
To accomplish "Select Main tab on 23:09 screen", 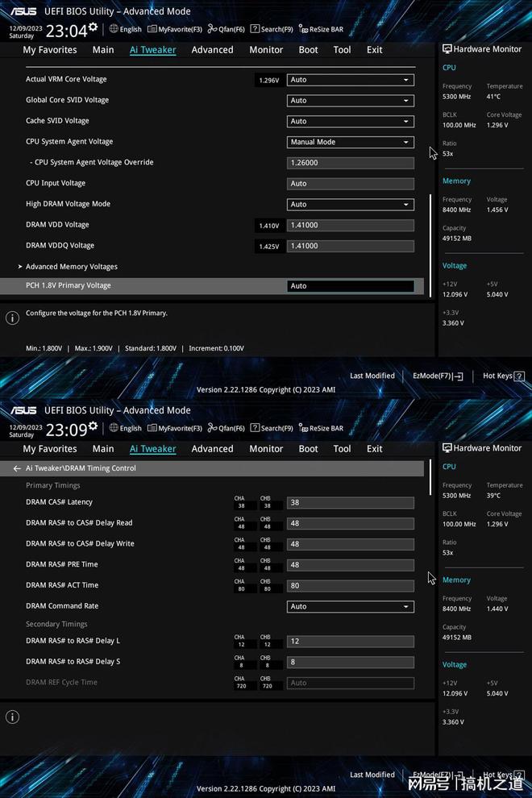I will (x=103, y=449).
